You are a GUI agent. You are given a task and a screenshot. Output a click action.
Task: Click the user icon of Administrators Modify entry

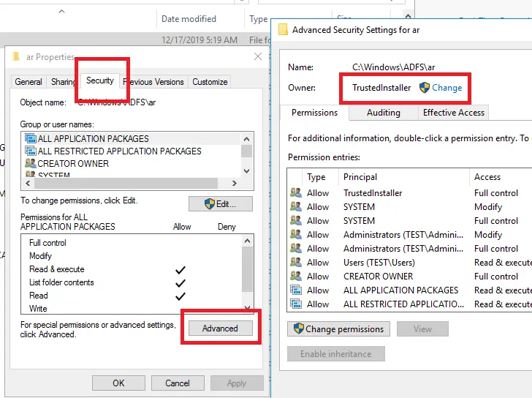point(296,235)
